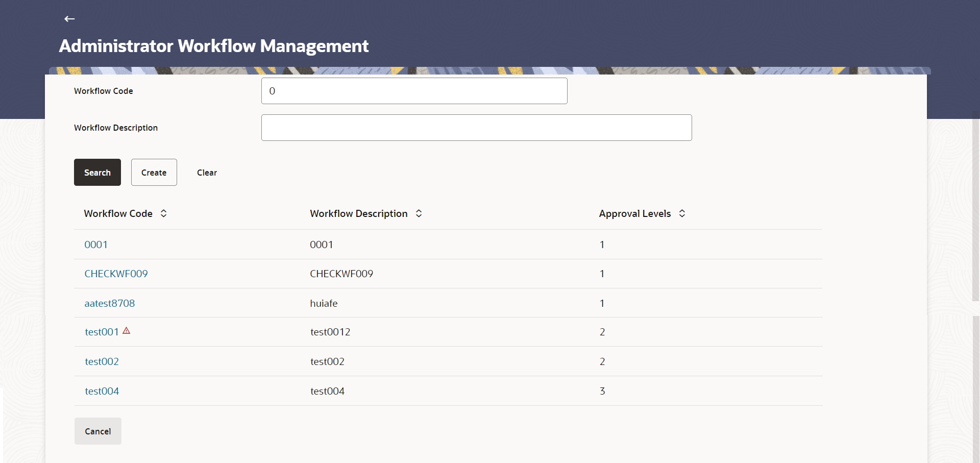980x463 pixels.
Task: Click into the Workflow Description field
Action: 476,128
